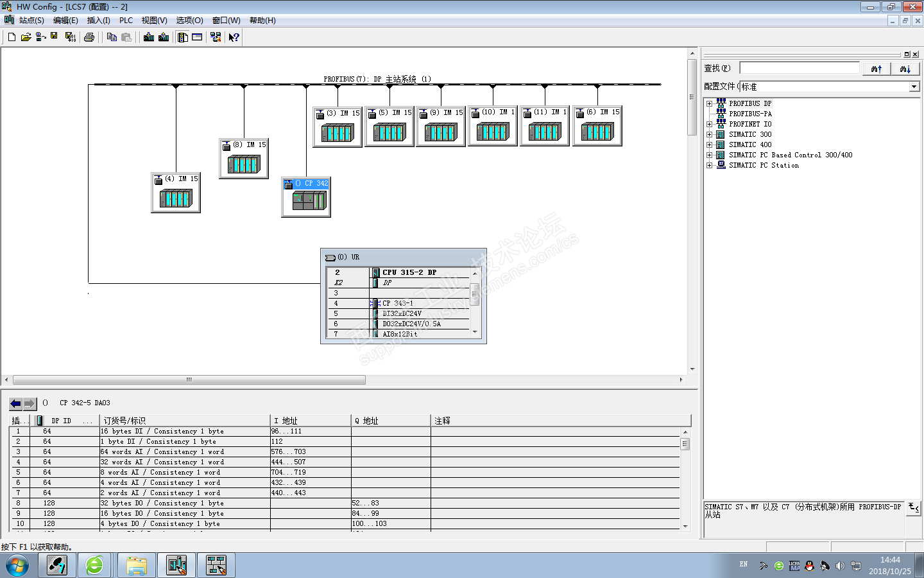924x578 pixels.
Task: Click the Download to Module toolbar icon
Action: coord(149,37)
